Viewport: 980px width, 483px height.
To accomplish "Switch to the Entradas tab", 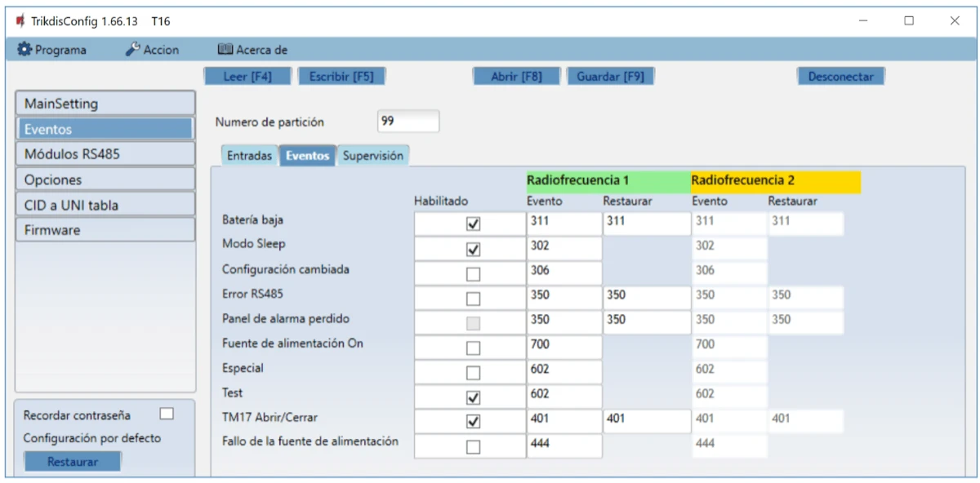I will click(249, 156).
